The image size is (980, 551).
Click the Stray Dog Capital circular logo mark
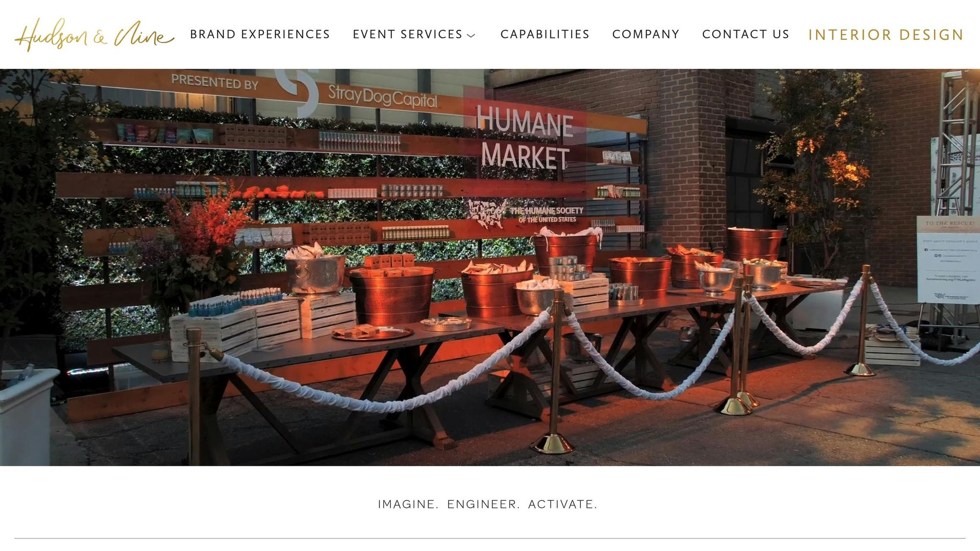pyautogui.click(x=299, y=91)
